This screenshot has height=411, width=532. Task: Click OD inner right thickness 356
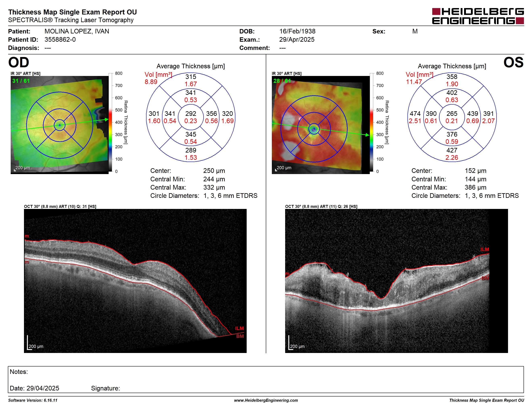click(211, 114)
